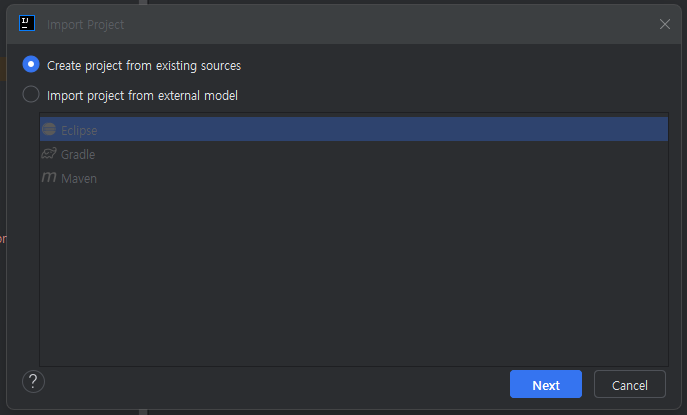
Task: Click the Cancel button
Action: [x=630, y=384]
